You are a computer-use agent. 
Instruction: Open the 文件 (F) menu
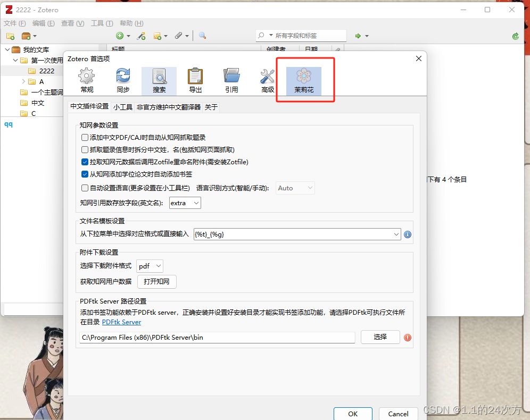click(x=14, y=23)
